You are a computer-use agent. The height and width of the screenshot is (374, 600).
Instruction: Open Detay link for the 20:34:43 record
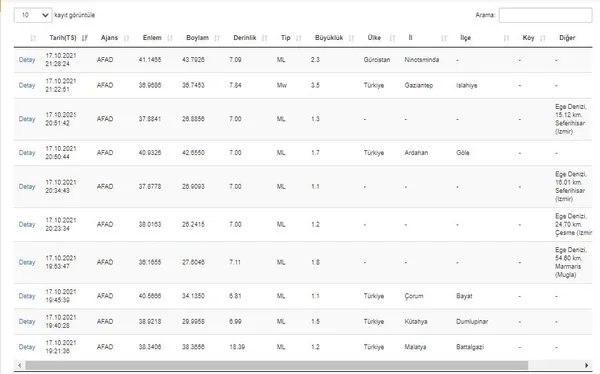(27, 186)
